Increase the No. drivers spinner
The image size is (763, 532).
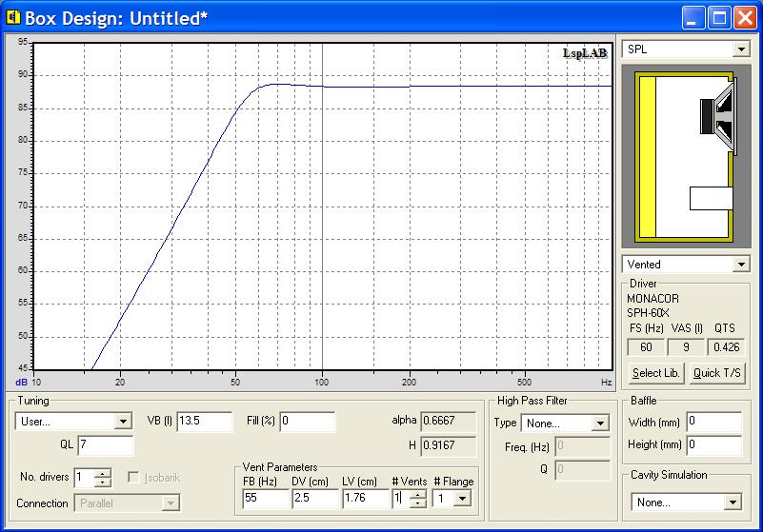click(x=102, y=473)
